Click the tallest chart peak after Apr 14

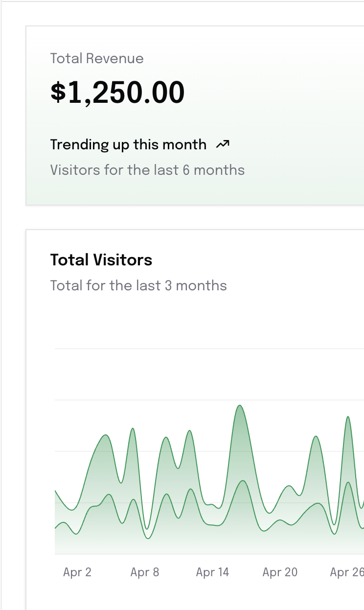pos(239,406)
